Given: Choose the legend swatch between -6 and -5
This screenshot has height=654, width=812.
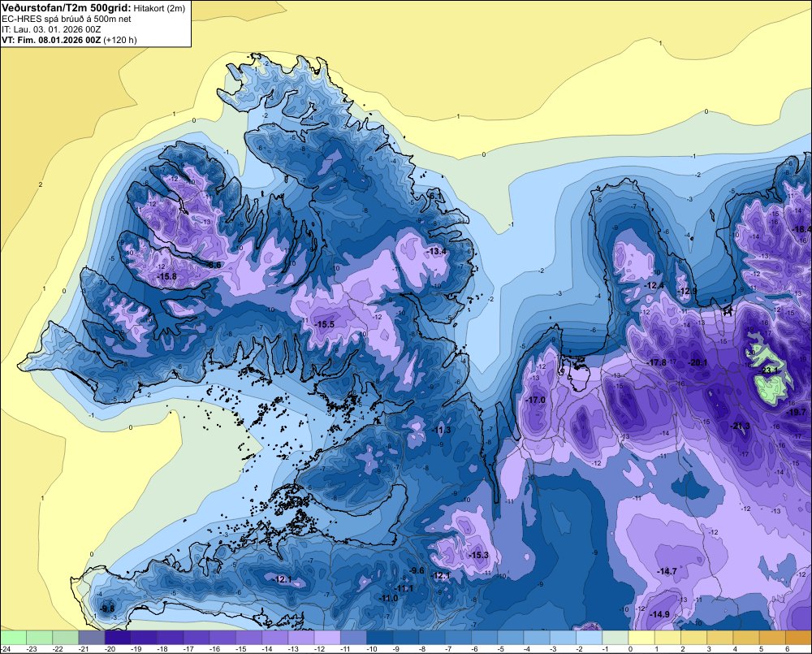Looking at the screenshot, I should pyautogui.click(x=484, y=637).
